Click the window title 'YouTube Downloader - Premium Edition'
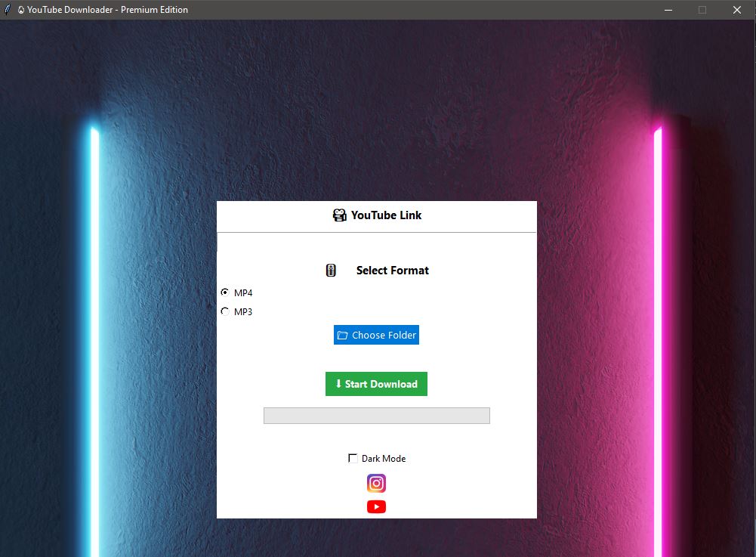 107,10
